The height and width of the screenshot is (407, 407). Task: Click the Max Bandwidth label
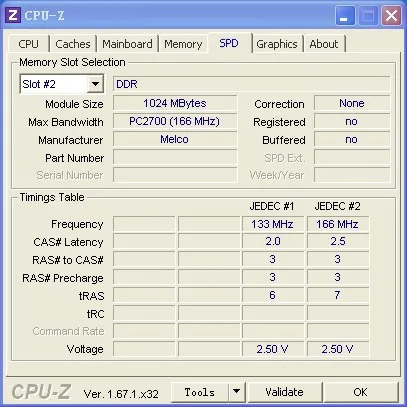(66, 122)
